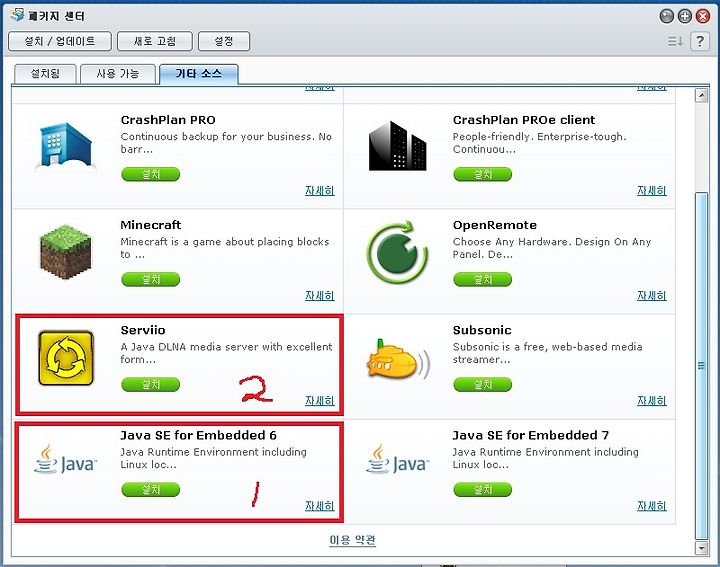Open 설정 settings toolbar button

pos(224,41)
